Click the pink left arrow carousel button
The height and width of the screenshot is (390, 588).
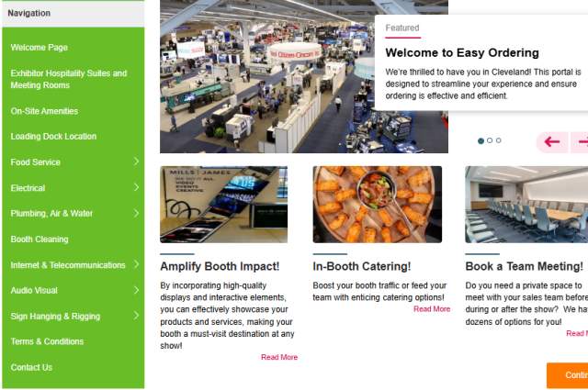pyautogui.click(x=552, y=142)
